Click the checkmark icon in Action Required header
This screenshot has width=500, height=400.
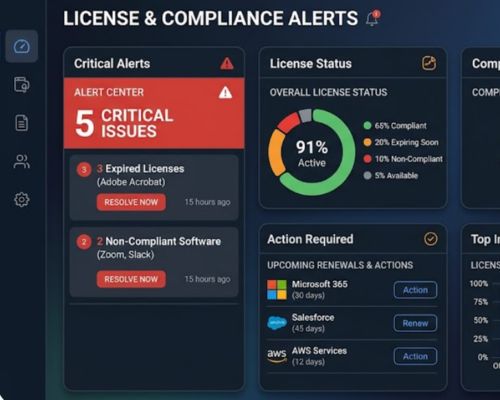[431, 239]
